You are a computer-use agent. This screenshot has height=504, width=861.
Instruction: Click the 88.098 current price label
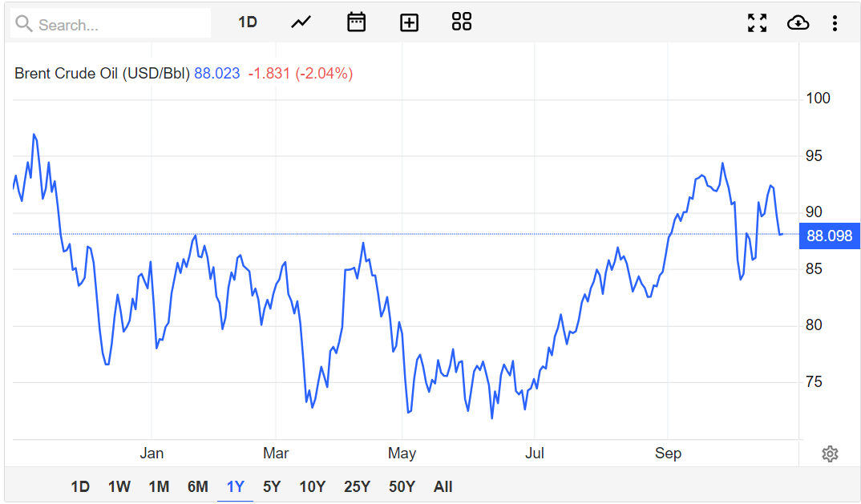pyautogui.click(x=829, y=236)
